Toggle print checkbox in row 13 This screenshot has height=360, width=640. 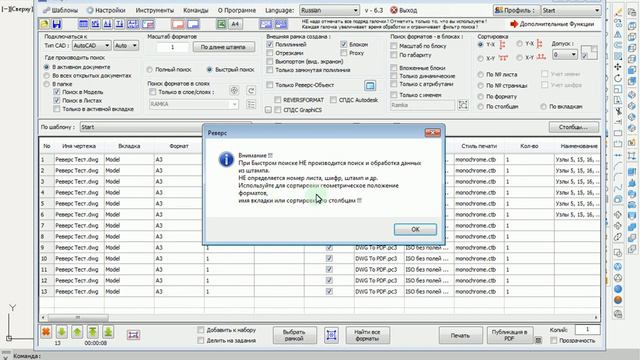[329, 291]
